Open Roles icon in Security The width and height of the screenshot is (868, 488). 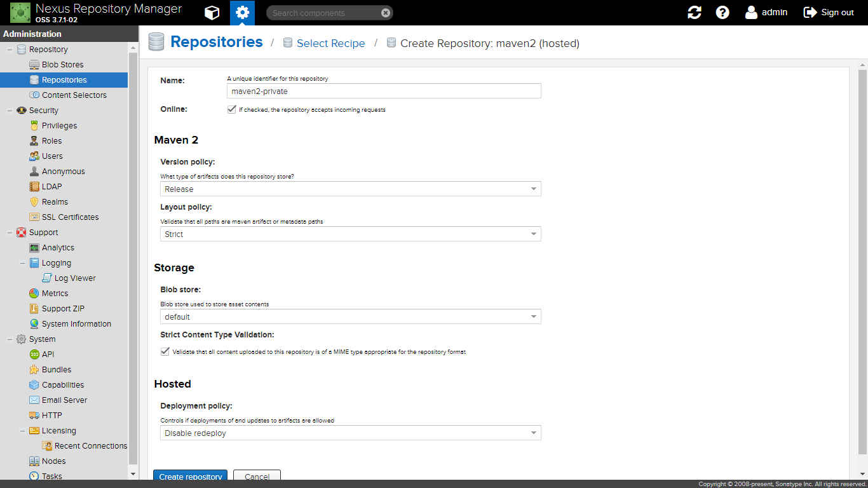click(34, 141)
